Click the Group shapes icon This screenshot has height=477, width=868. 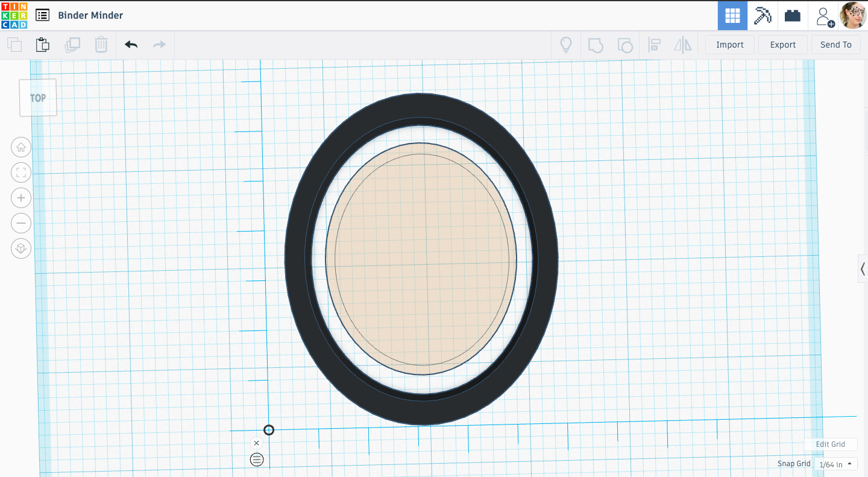[596, 45]
